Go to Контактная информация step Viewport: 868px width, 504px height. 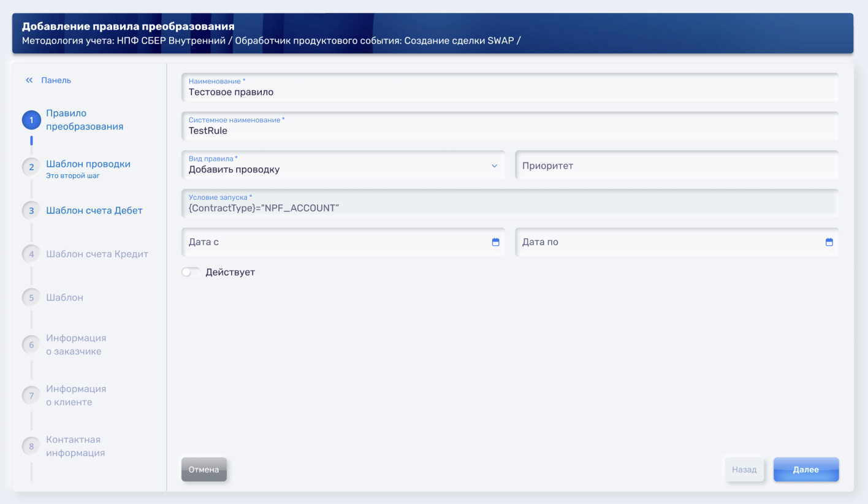75,446
